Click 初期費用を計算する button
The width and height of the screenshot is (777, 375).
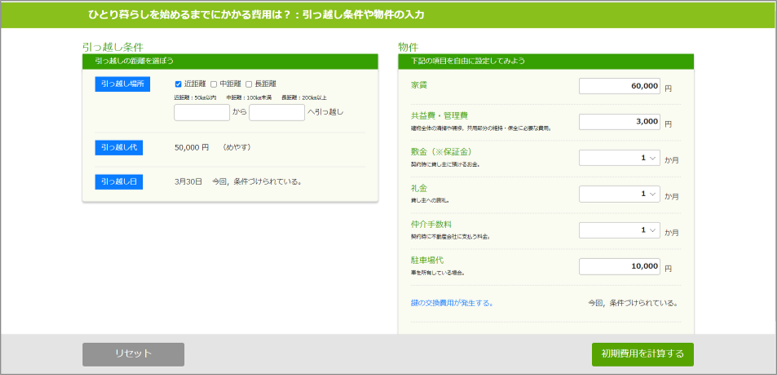643,354
